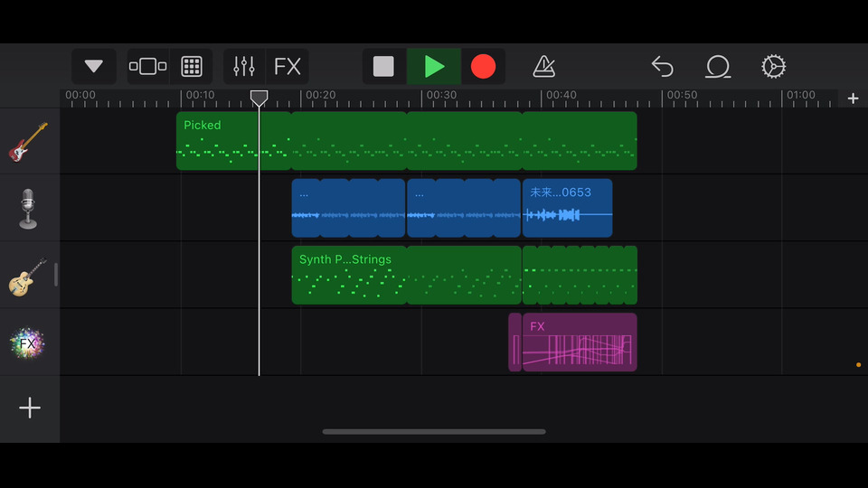The height and width of the screenshot is (488, 868).
Task: Start playback with green play button
Action: point(434,66)
